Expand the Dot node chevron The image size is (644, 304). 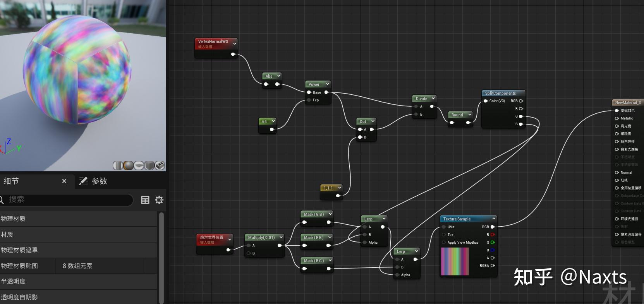coord(373,121)
